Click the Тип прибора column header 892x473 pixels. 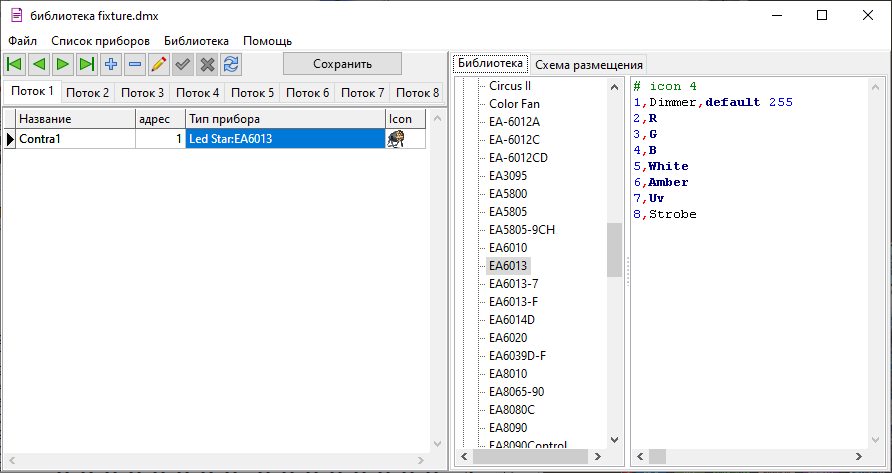286,119
